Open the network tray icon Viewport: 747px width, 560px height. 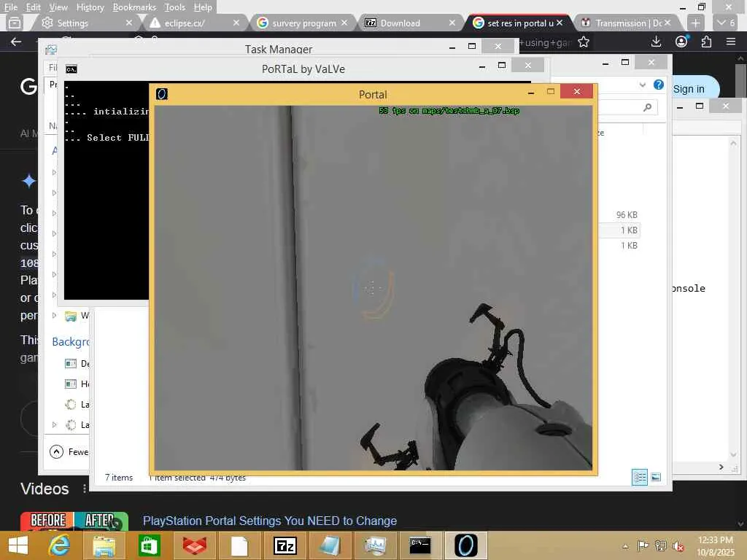coord(661,545)
